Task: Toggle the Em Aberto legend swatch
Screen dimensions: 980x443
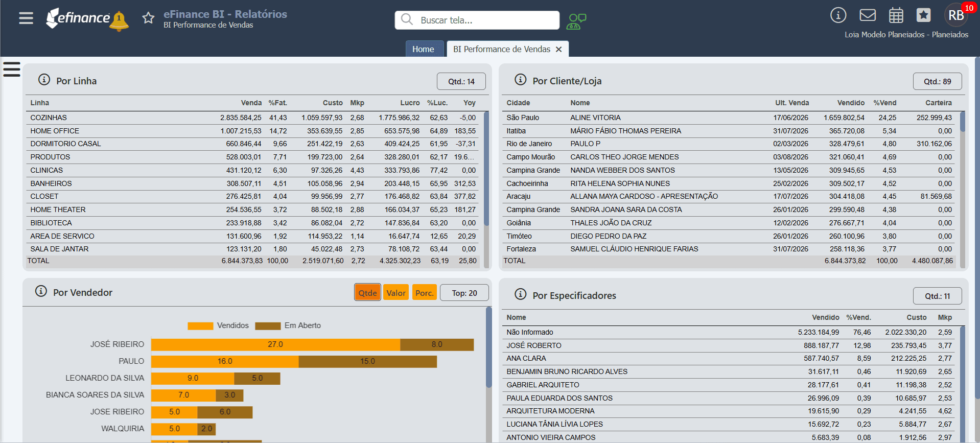Action: point(268,326)
